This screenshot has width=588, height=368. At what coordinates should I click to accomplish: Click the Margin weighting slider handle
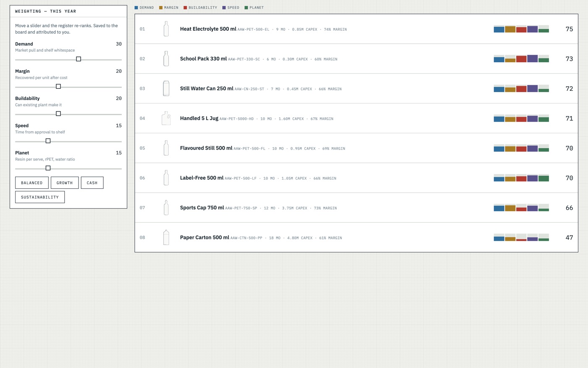coord(58,87)
